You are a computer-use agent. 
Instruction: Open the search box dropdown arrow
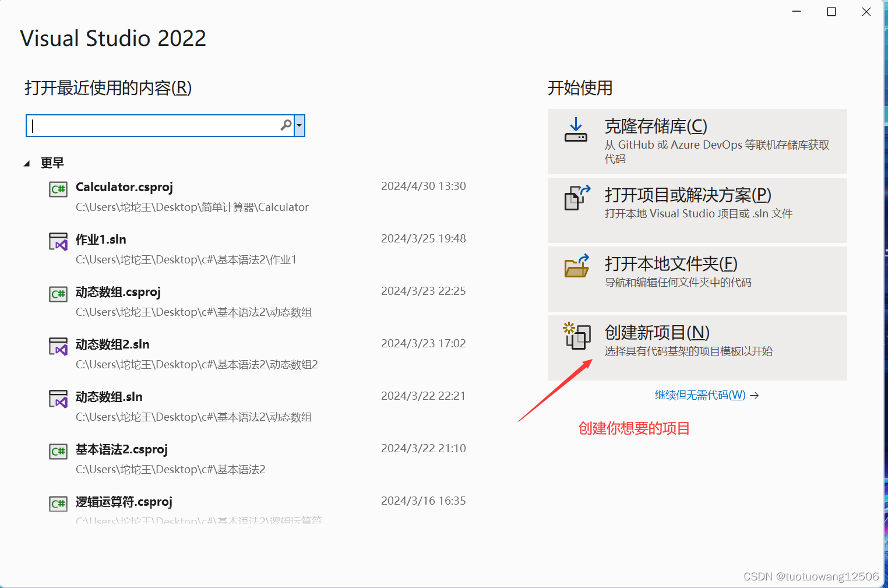(299, 125)
